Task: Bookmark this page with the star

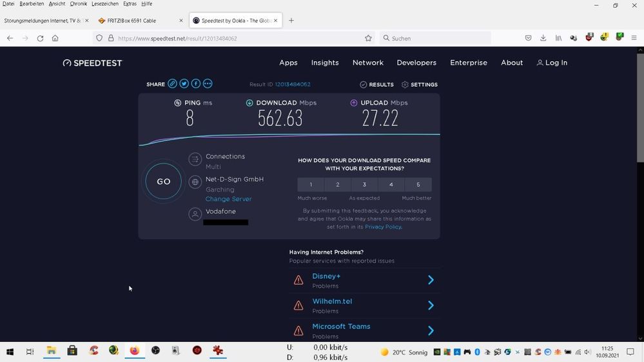Action: (x=368, y=38)
